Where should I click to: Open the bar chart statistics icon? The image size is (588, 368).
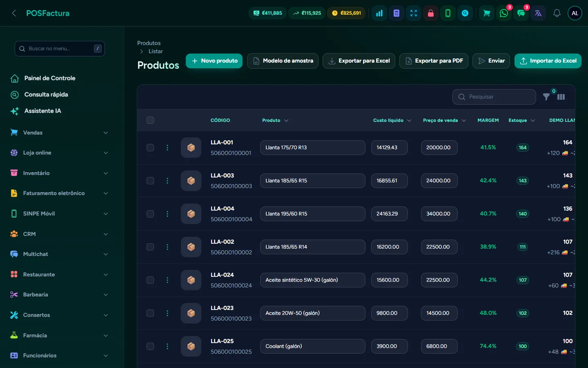[x=379, y=13]
